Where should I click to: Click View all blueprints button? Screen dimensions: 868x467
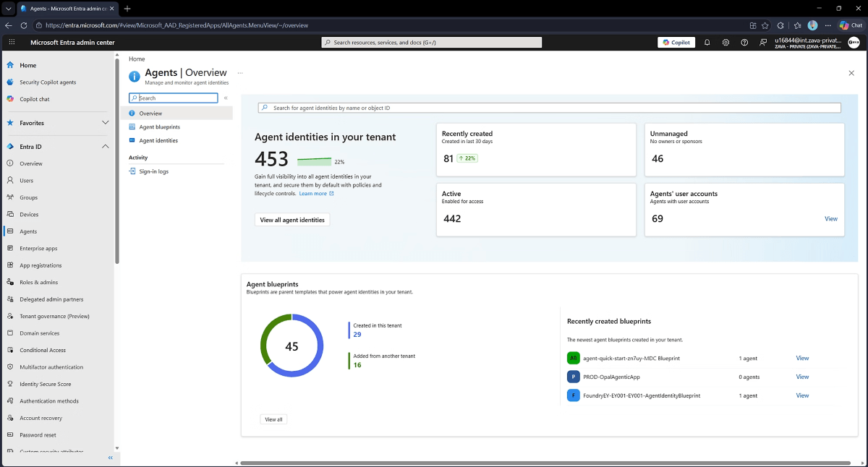pyautogui.click(x=273, y=419)
